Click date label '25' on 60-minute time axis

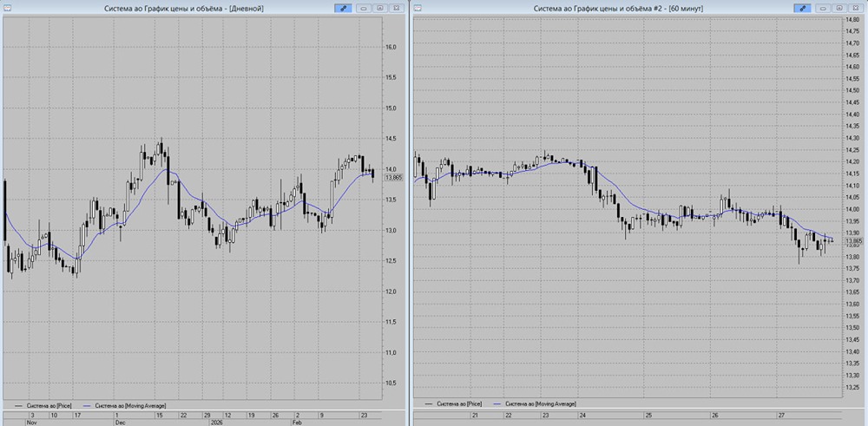point(648,415)
